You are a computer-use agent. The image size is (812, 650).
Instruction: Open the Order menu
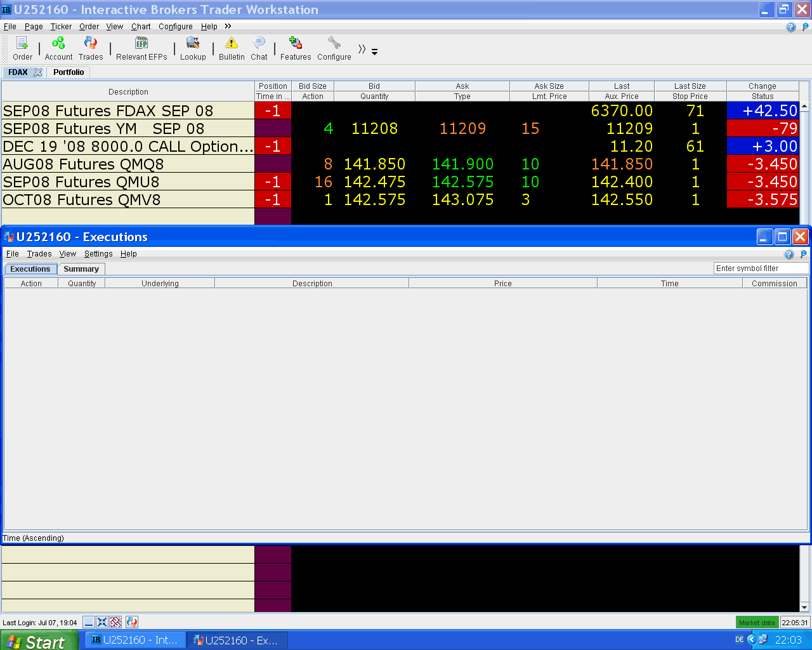[89, 27]
